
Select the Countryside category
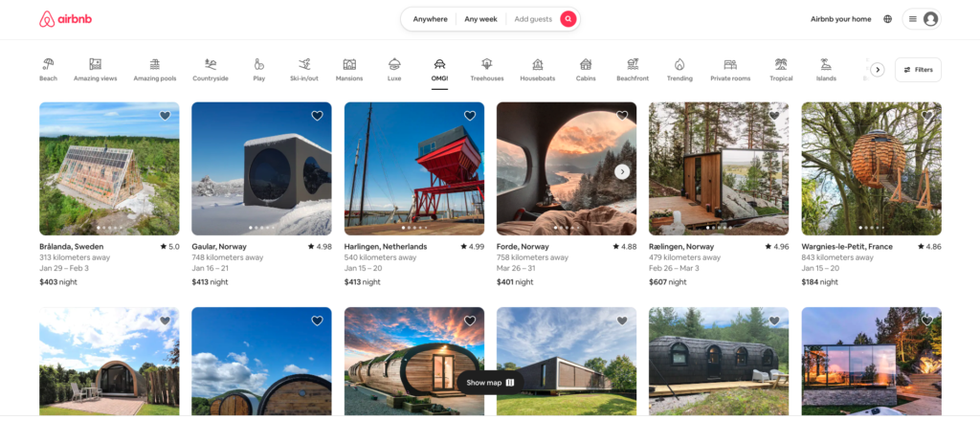(x=211, y=69)
